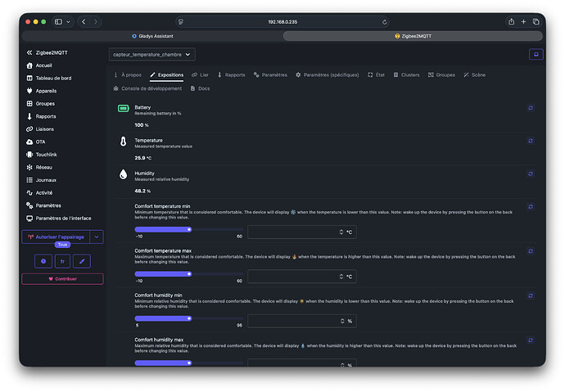Select the Zigbee2MQTT browser tab
565x392 pixels.
click(x=413, y=36)
